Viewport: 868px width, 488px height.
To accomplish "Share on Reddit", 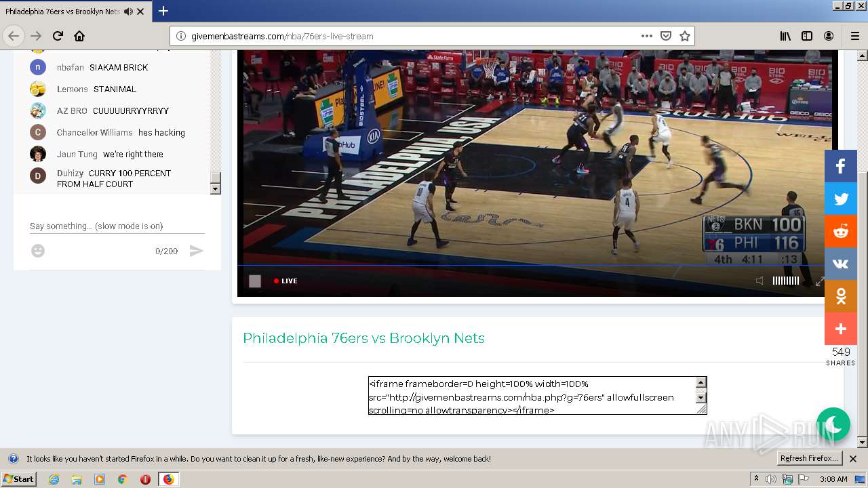I will (x=841, y=231).
